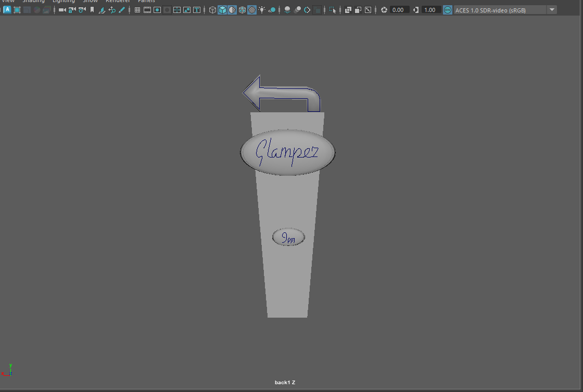Image resolution: width=583 pixels, height=392 pixels.
Task: Click Wireframe on Shaded cube icon
Action: 242,10
